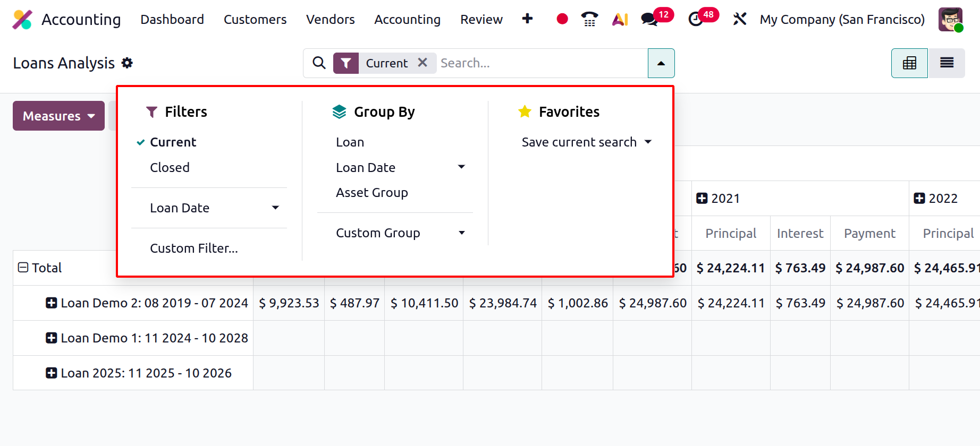
Task: Open the AI assistant icon
Action: 620,20
